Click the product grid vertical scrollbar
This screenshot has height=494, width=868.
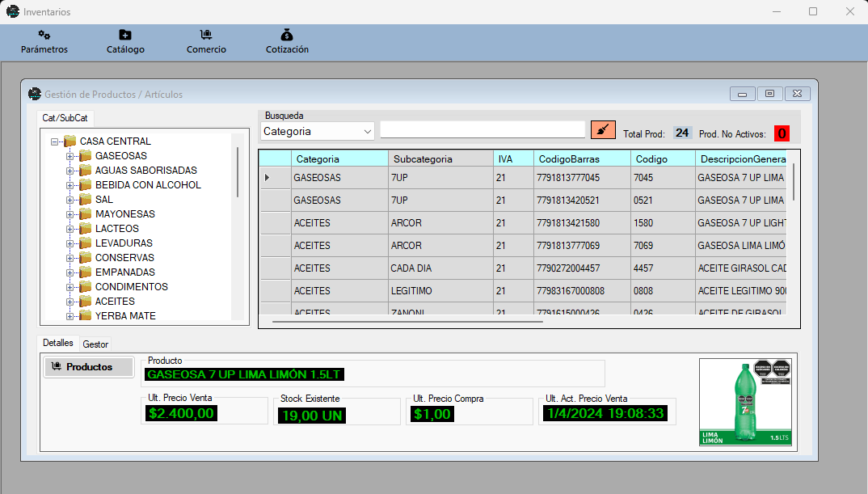(x=794, y=182)
